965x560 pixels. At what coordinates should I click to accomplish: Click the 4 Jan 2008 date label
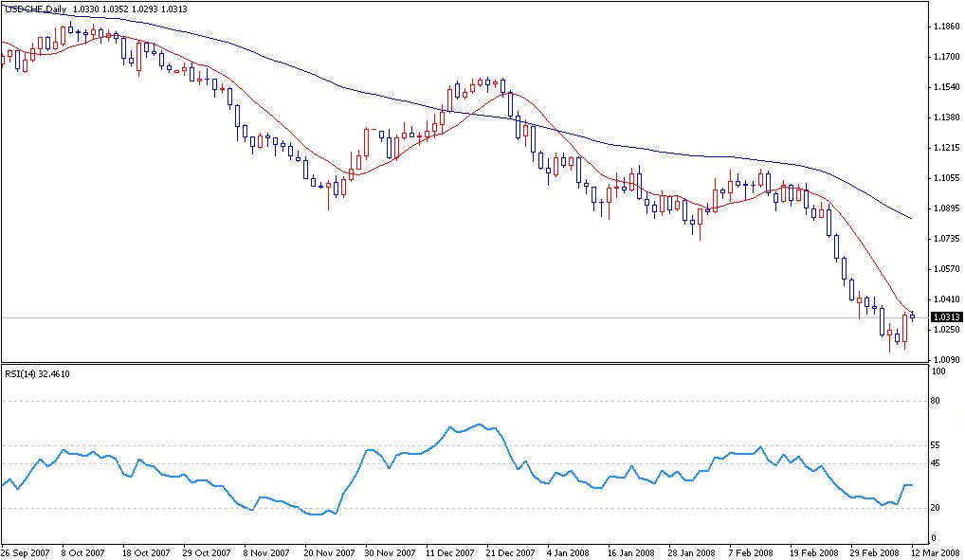coord(568,552)
